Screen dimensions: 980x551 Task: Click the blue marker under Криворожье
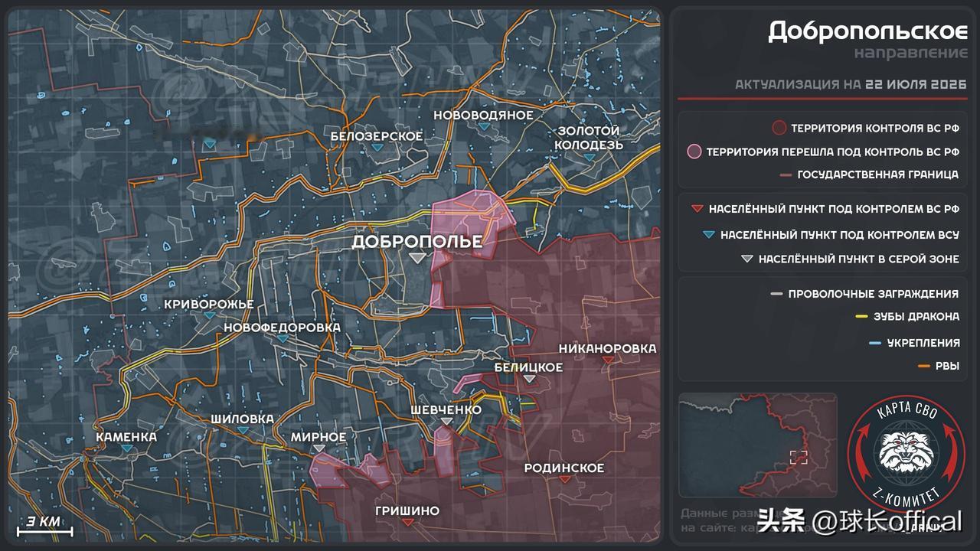point(208,316)
